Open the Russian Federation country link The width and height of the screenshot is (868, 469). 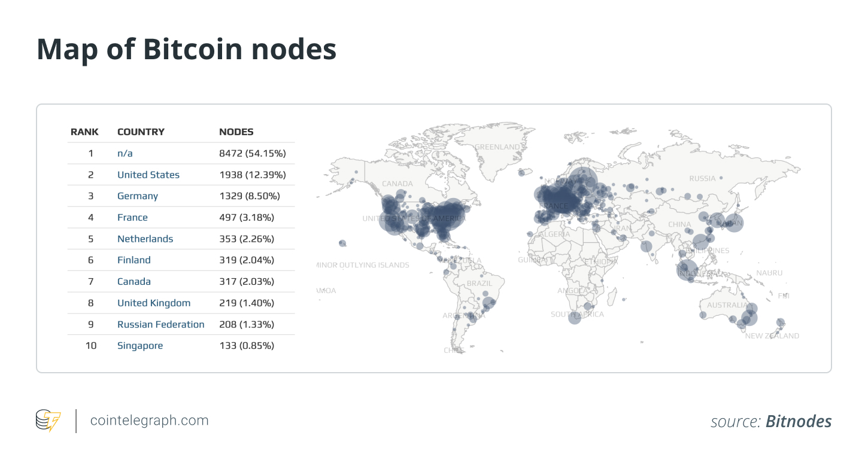(160, 324)
